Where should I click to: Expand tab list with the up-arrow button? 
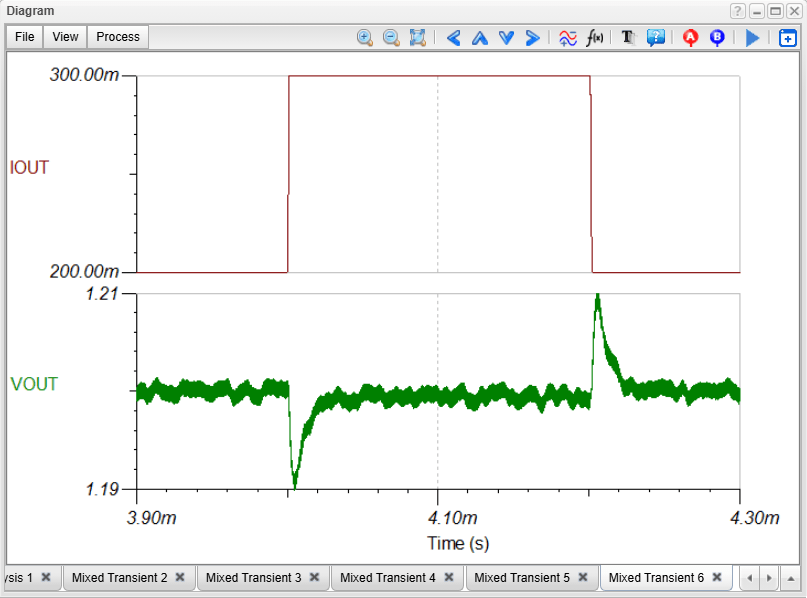790,578
